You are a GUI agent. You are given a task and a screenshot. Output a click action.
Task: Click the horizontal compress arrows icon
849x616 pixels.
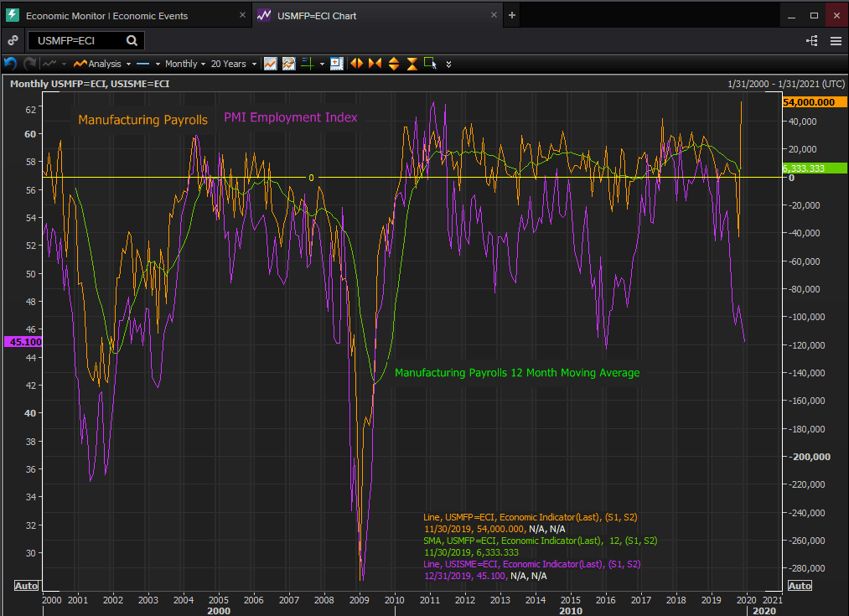click(x=374, y=64)
